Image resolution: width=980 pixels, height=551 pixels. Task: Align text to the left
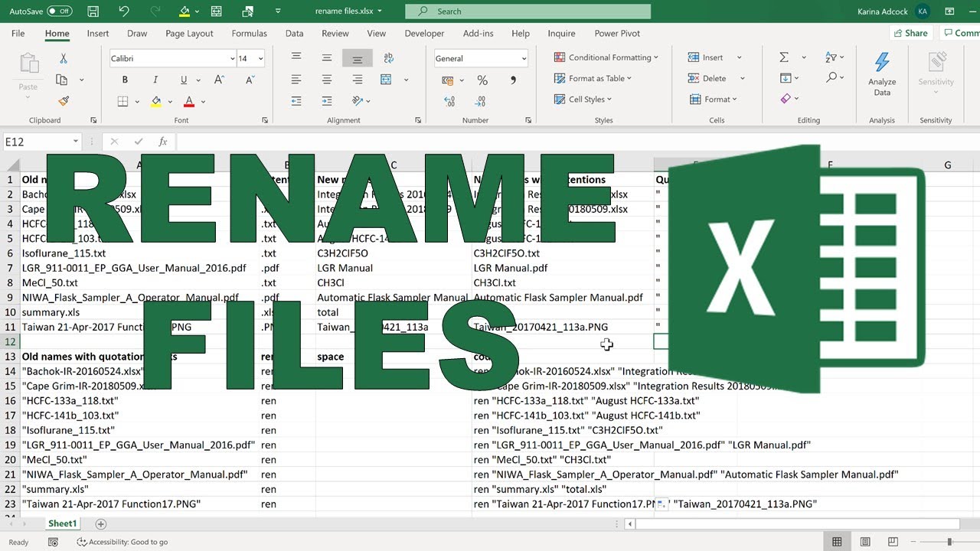click(296, 80)
